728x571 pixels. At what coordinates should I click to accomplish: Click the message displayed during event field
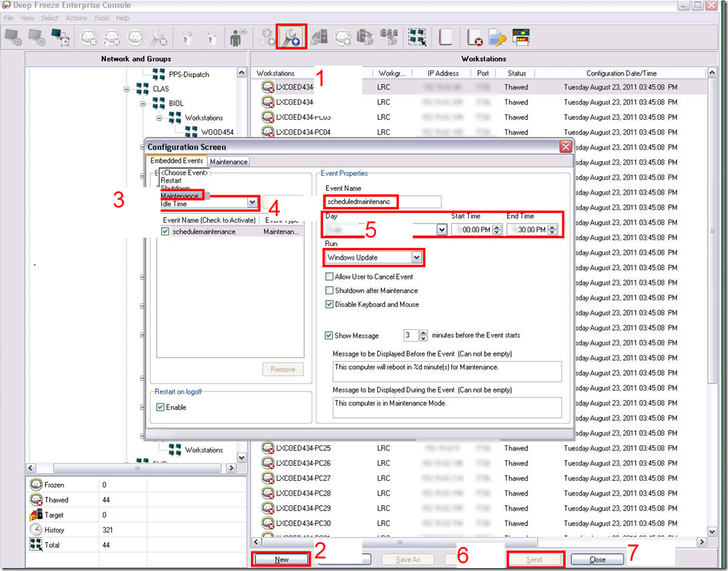click(447, 407)
